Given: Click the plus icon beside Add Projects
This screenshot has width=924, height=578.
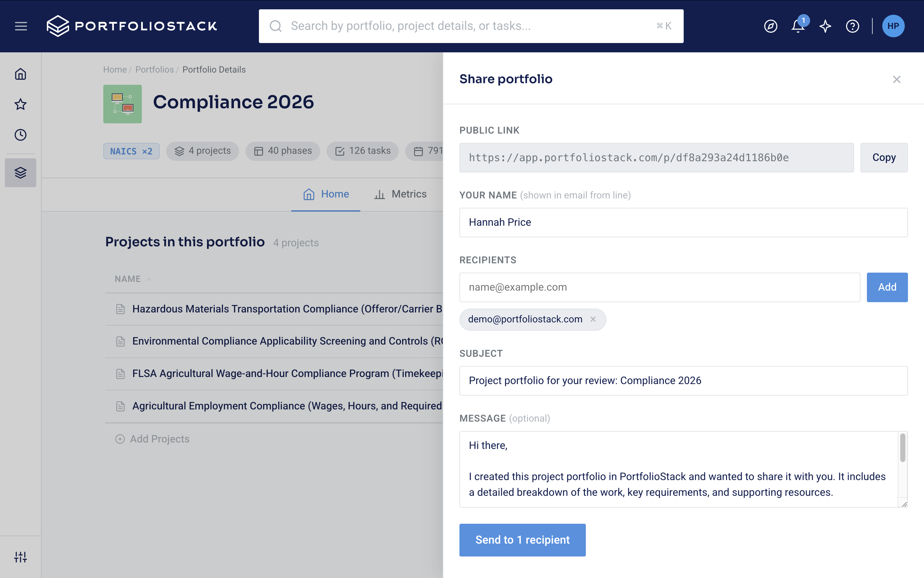Looking at the screenshot, I should click(120, 439).
